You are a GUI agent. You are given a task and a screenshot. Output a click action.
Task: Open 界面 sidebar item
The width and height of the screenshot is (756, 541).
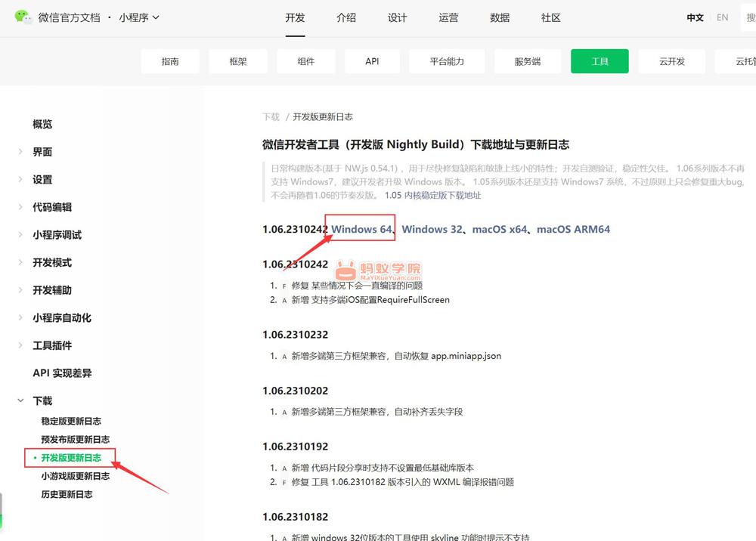click(42, 152)
